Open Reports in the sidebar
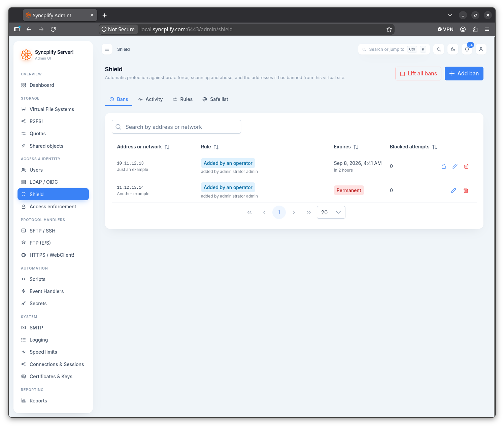The image size is (504, 427). (53, 401)
